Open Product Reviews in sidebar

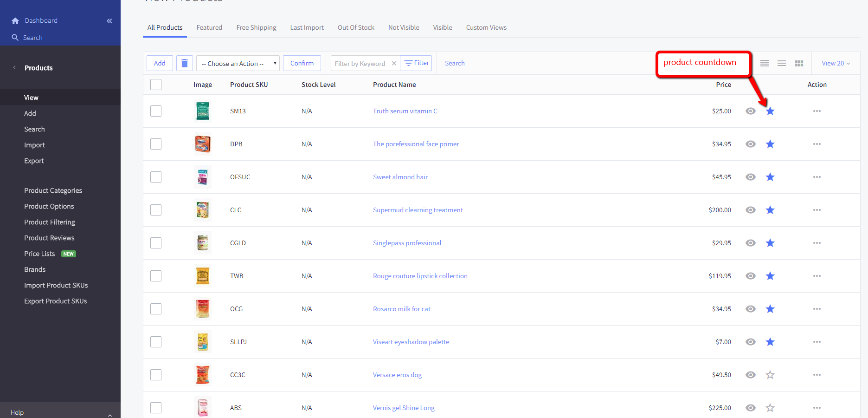coord(49,238)
